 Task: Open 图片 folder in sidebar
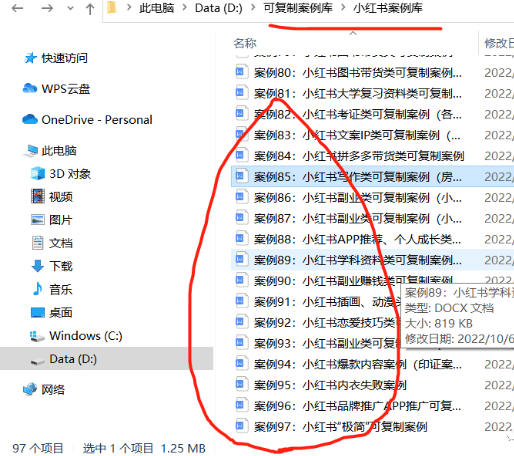(61, 220)
